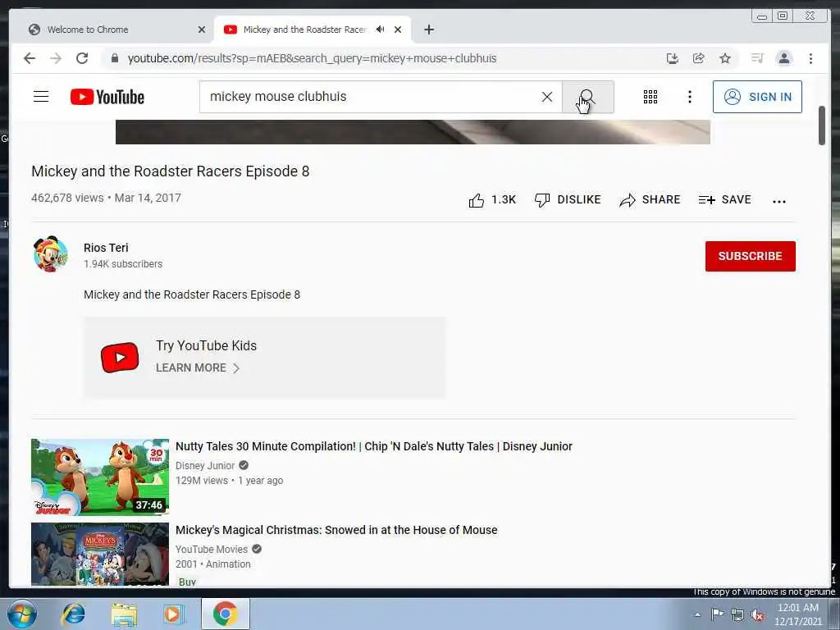Screen dimensions: 840x630
Task: Open the media control icon in the Chrome toolbar
Action: [x=757, y=58]
